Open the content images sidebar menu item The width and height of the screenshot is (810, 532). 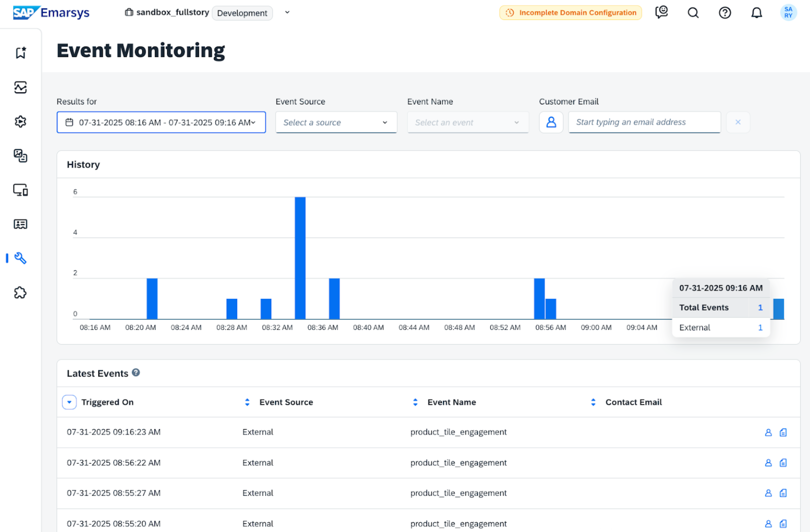click(21, 156)
